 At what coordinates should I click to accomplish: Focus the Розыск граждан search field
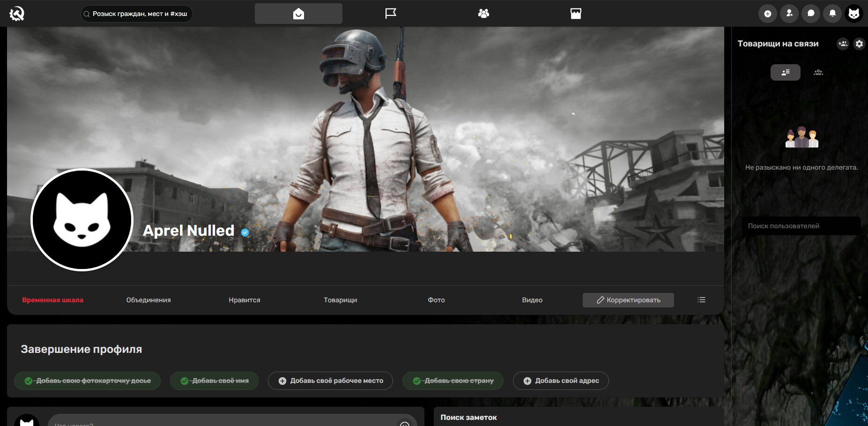(x=137, y=14)
